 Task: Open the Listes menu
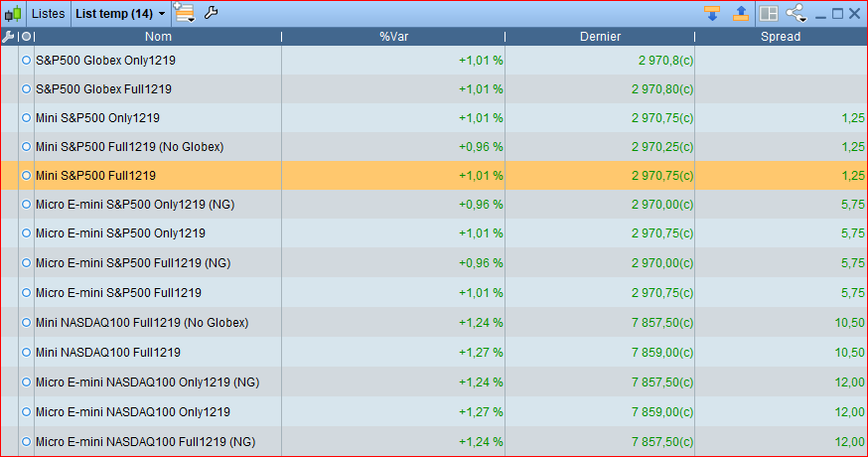click(48, 14)
